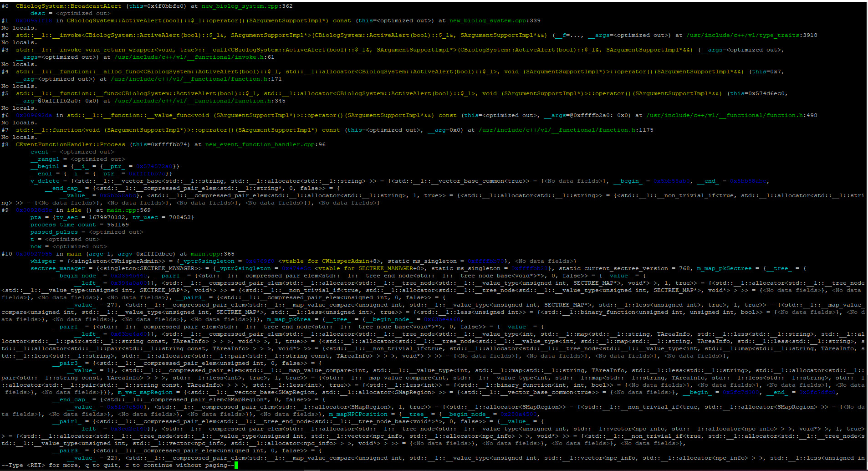This screenshot has height=471, width=868.
Task: Click the 'desc' local variable name
Action: tap(38, 13)
